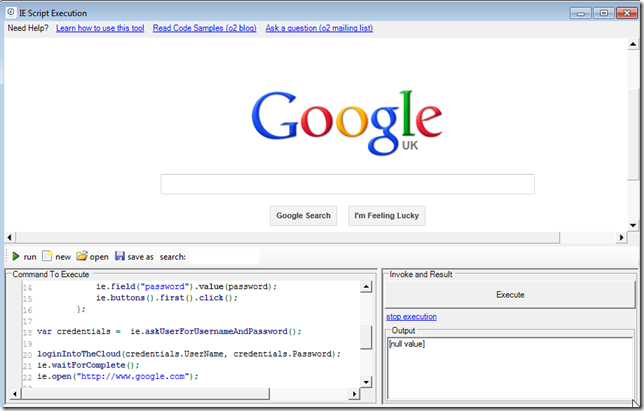Click code line ie.buttons().first().click()

pyautogui.click(x=167, y=297)
